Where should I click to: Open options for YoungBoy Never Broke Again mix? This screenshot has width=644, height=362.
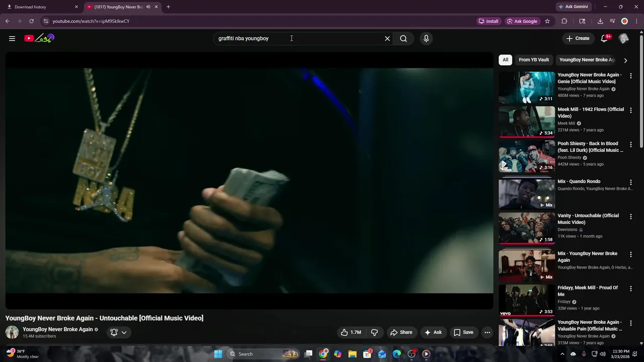point(631,255)
